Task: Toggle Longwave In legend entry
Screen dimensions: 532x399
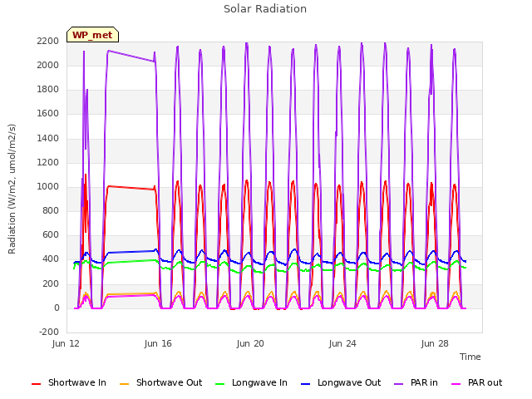Action: click(x=251, y=382)
